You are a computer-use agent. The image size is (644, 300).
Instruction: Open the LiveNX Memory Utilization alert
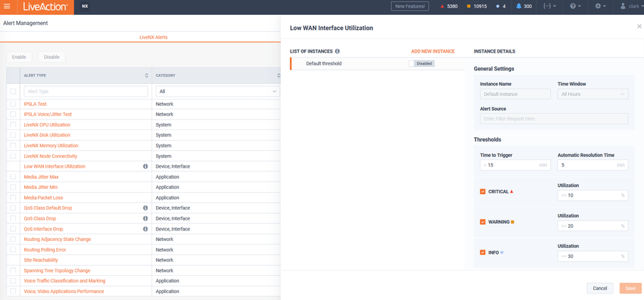click(51, 146)
